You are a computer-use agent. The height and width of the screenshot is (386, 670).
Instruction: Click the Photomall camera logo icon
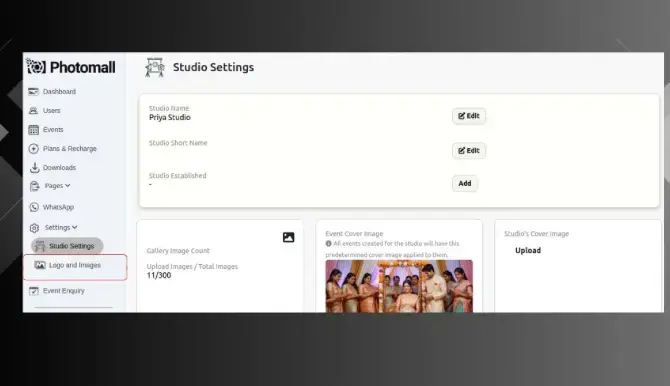tap(35, 66)
